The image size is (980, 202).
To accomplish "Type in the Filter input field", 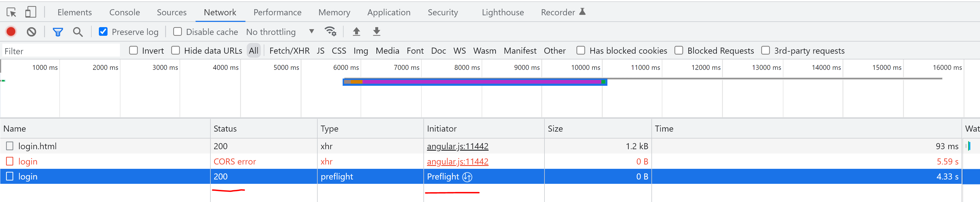I will coord(61,50).
